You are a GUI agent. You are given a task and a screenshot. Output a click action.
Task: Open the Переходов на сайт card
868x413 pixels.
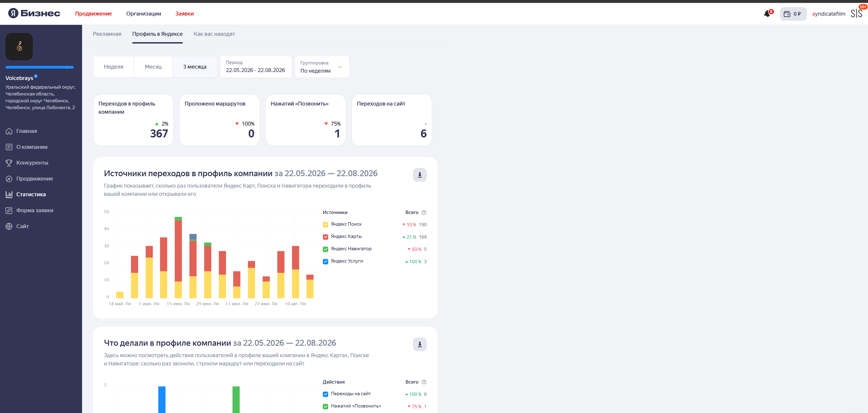pos(392,120)
